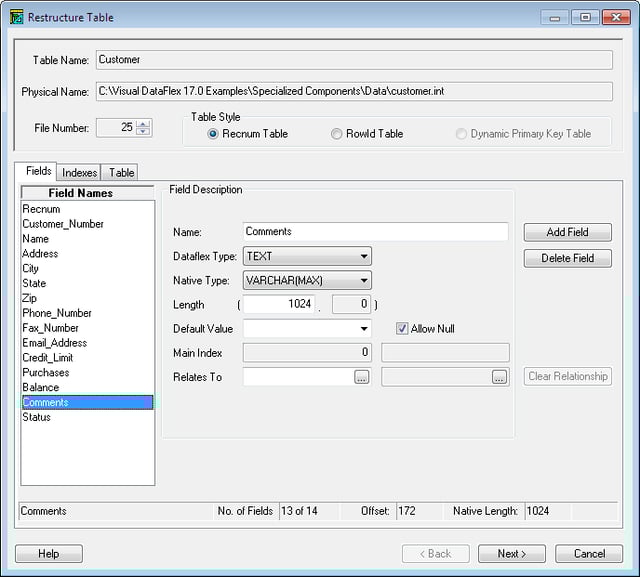Select Credit_Limit in the field list
Screen dimensions: 640x577
(88, 357)
